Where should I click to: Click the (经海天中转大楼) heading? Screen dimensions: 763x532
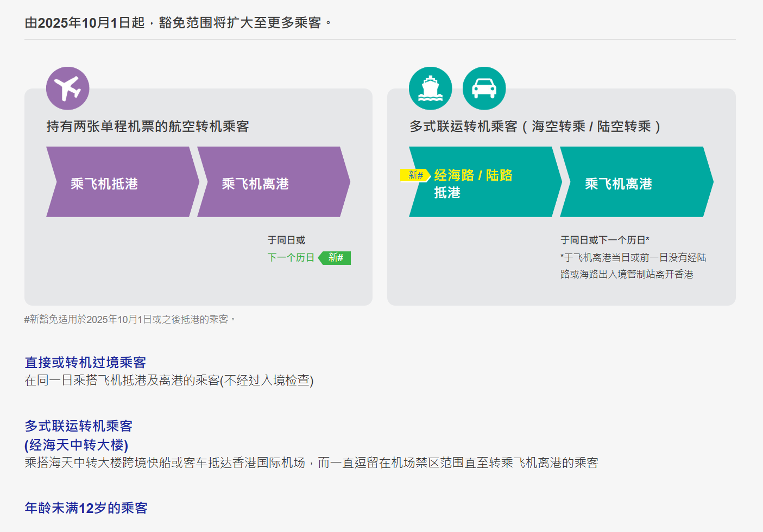point(77,445)
